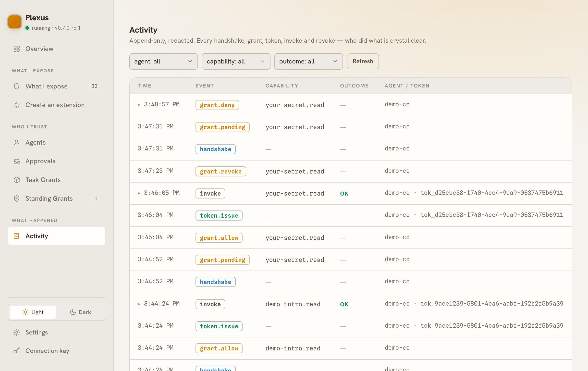Click grant.allow badge for demo-intro.read

(219, 348)
